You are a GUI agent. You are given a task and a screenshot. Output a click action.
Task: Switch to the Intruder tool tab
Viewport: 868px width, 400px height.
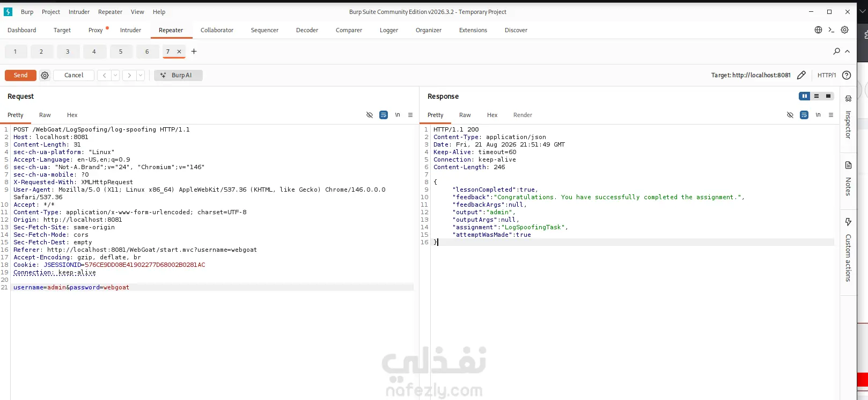[130, 30]
